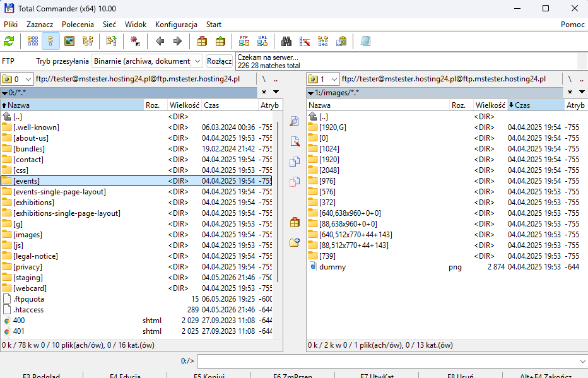Open the Zaznacz menu
Image resolution: width=588 pixels, height=378 pixels.
(40, 25)
